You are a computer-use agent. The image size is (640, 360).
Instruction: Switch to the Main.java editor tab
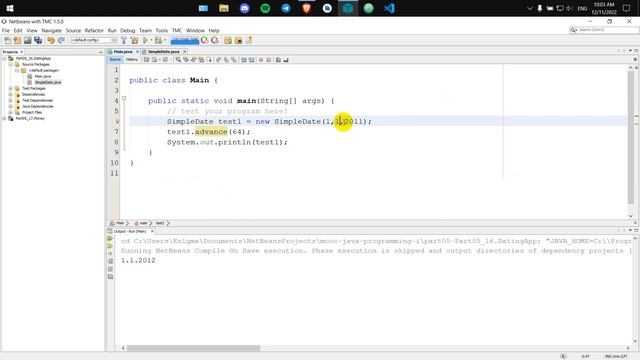click(123, 52)
